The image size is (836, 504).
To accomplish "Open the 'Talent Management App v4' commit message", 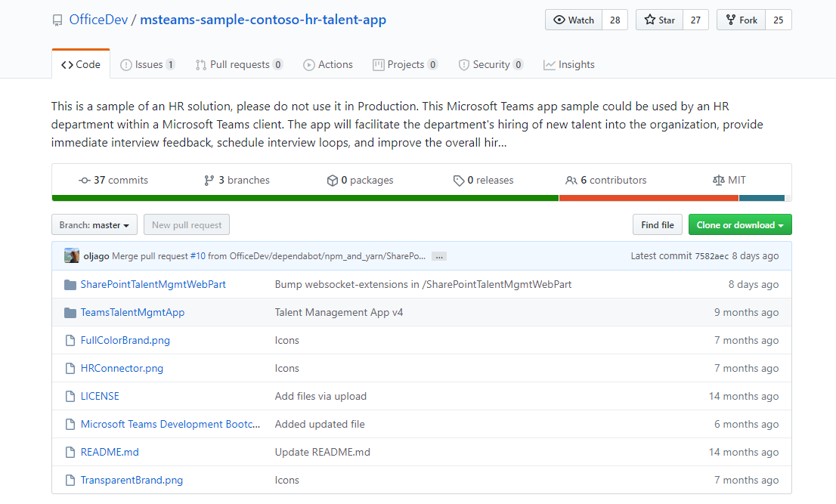I will coord(339,313).
